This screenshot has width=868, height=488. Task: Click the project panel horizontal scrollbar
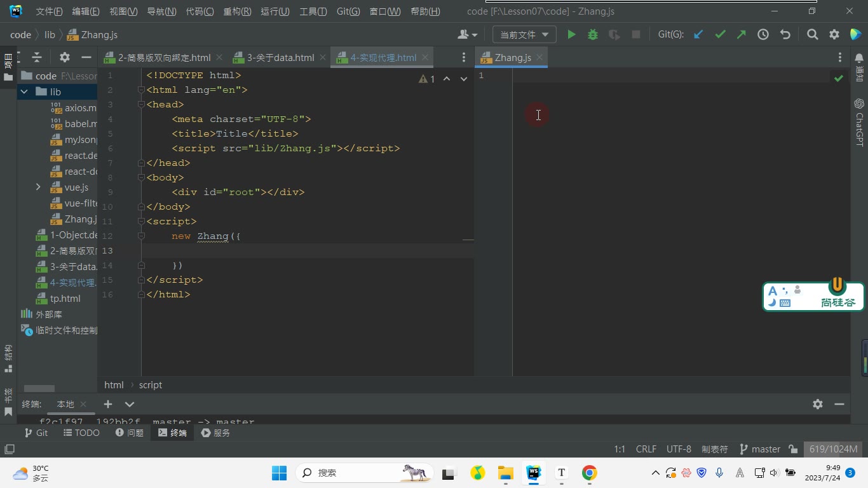[x=39, y=388]
